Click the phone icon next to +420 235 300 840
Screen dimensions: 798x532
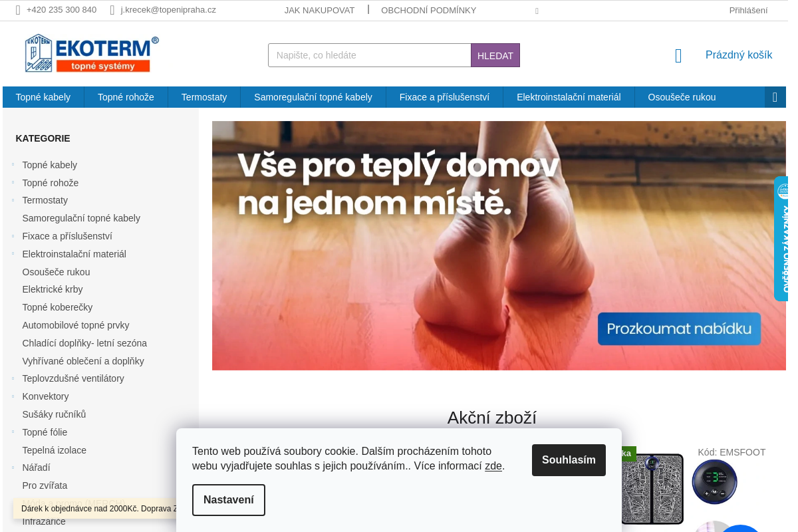point(19,10)
